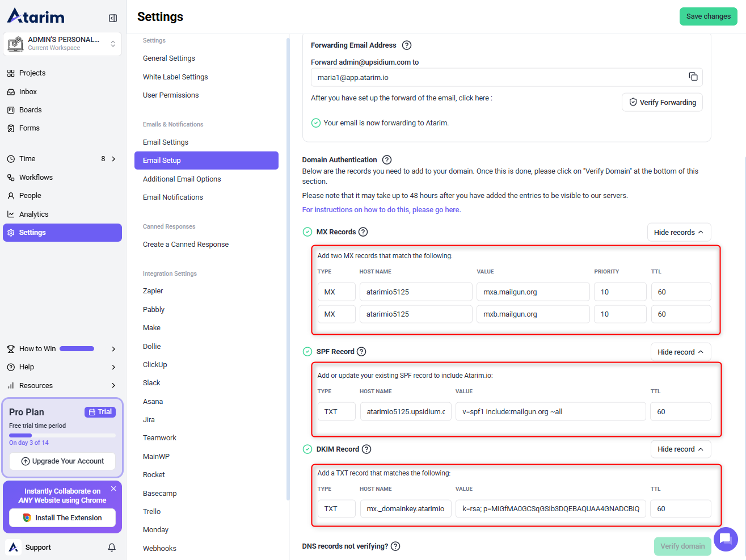The width and height of the screenshot is (746, 560).
Task: Copy the forwarding email address
Action: coord(693,77)
